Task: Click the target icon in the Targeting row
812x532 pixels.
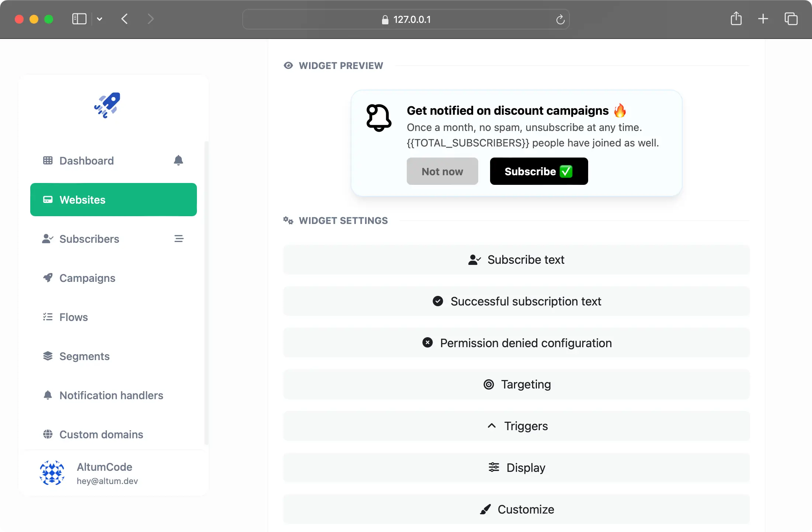Action: tap(489, 384)
